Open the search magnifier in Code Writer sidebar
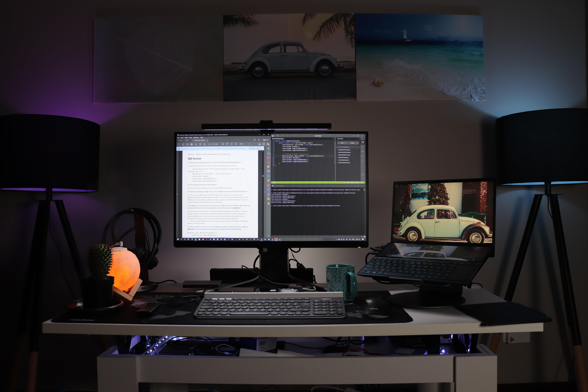The height and width of the screenshot is (392, 588). tap(363, 147)
